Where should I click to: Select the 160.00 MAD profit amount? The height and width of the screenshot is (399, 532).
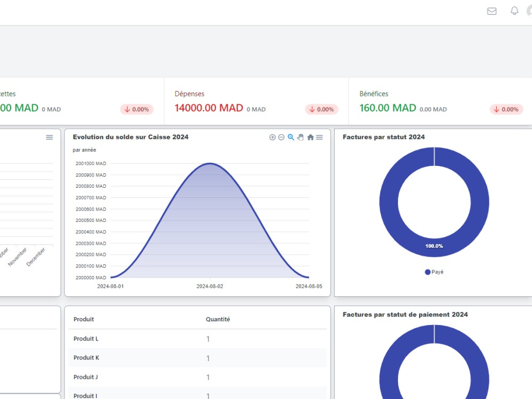click(387, 108)
